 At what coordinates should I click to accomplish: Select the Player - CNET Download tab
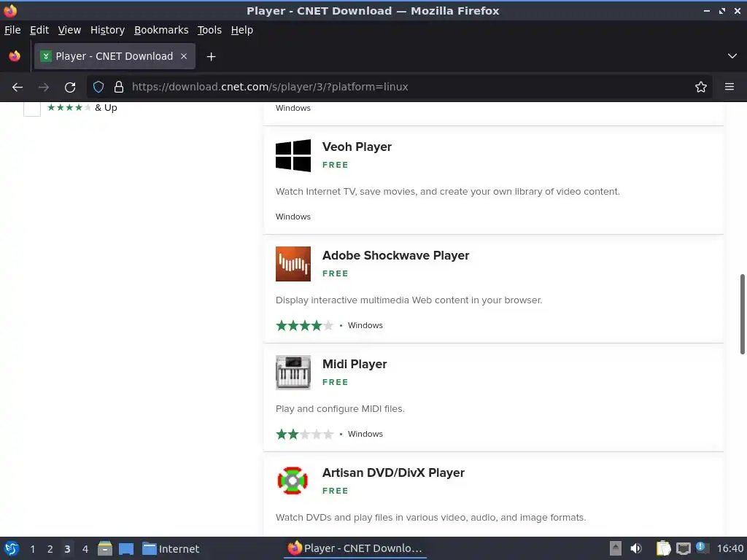[115, 56]
